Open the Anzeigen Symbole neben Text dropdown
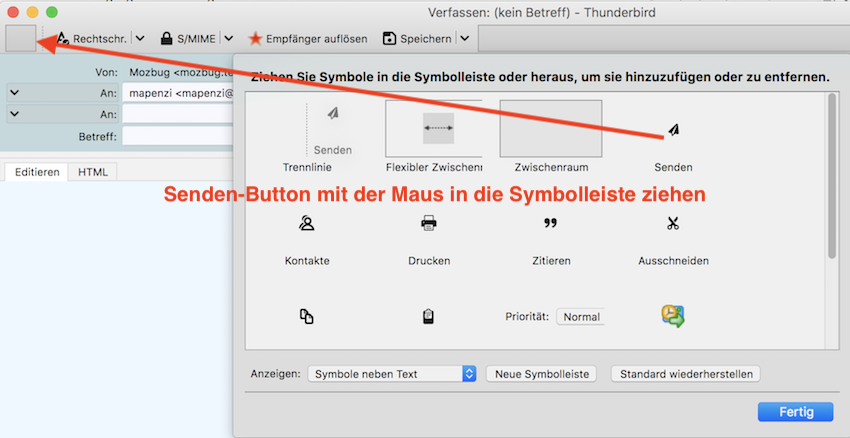The height and width of the screenshot is (438, 850). (x=391, y=374)
